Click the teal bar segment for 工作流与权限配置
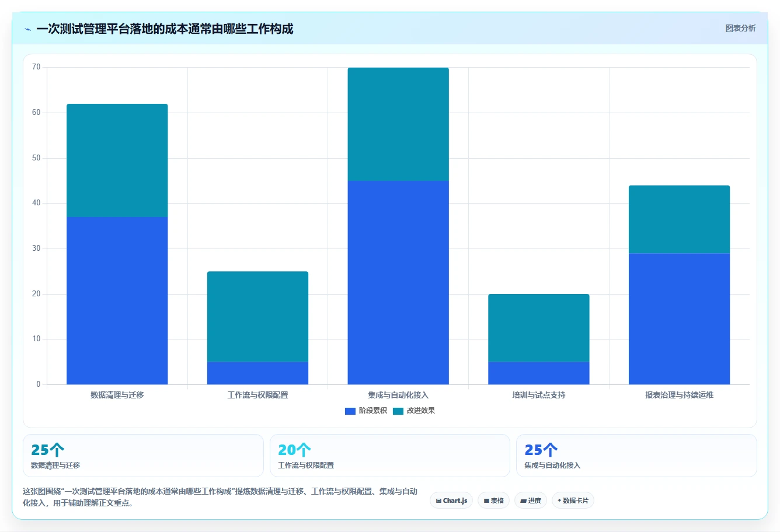This screenshot has height=532, width=780. point(257,317)
